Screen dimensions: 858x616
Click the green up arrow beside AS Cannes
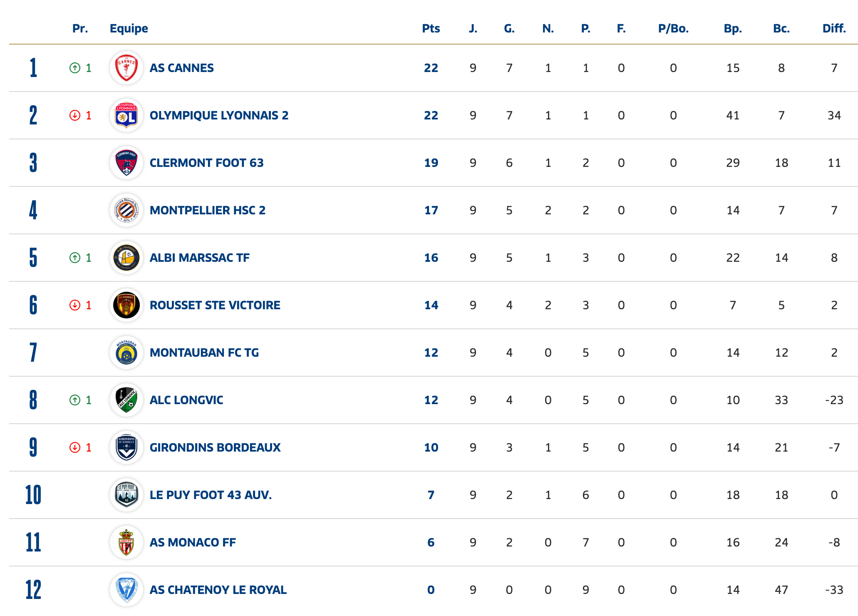click(75, 68)
